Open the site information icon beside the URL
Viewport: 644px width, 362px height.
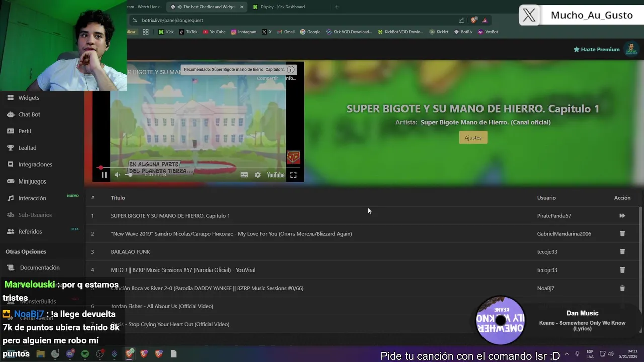tap(134, 20)
